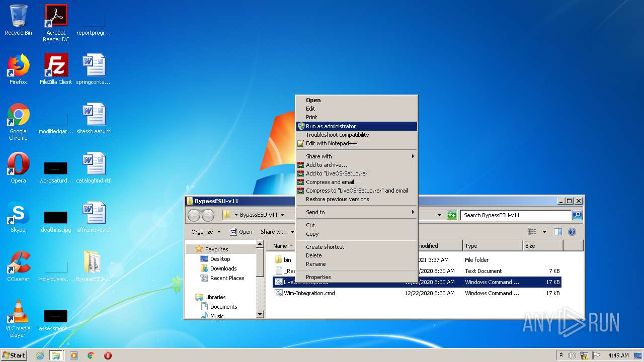Open the media player taskbar icon
The image size is (644, 362).
point(74,355)
